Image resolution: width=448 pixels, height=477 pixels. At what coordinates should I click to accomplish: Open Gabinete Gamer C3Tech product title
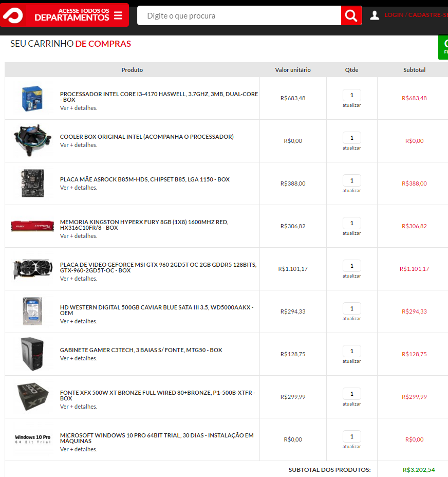tap(141, 350)
